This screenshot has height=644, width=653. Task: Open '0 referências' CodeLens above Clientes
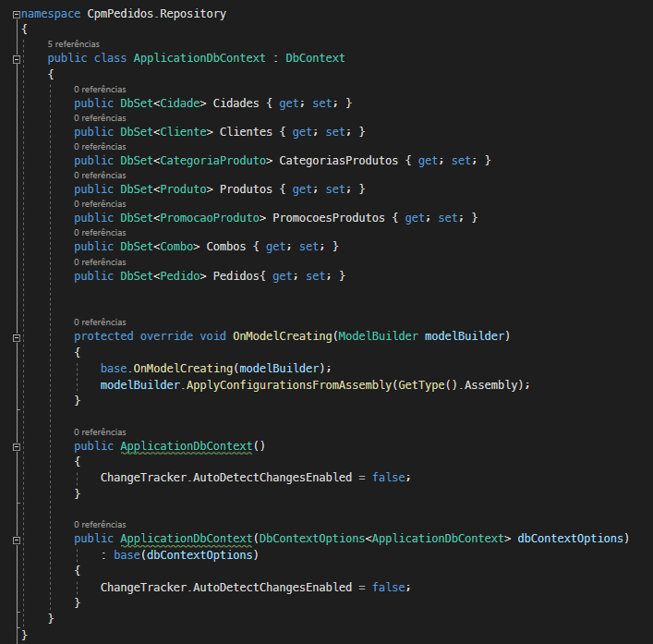tap(100, 118)
